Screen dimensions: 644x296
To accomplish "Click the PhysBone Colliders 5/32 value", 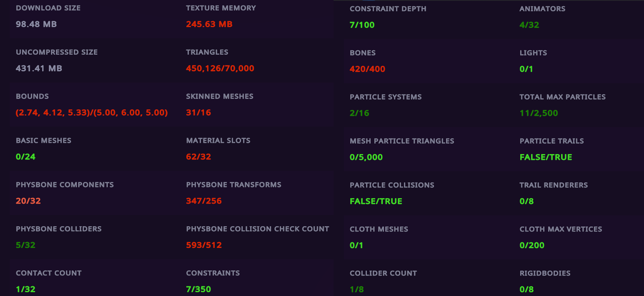I will tap(26, 245).
